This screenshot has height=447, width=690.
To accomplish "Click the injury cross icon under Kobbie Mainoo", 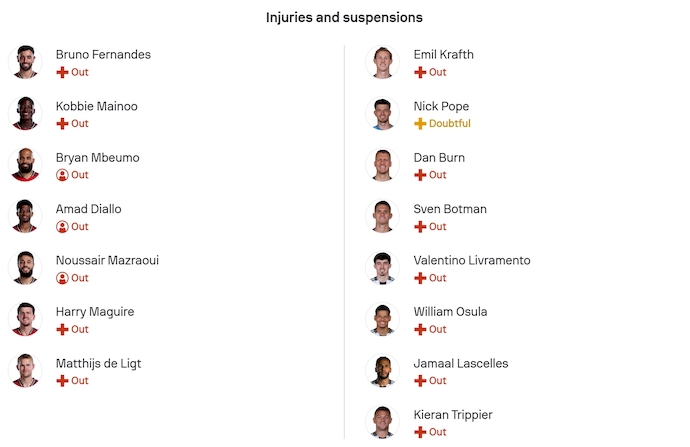I will point(62,124).
